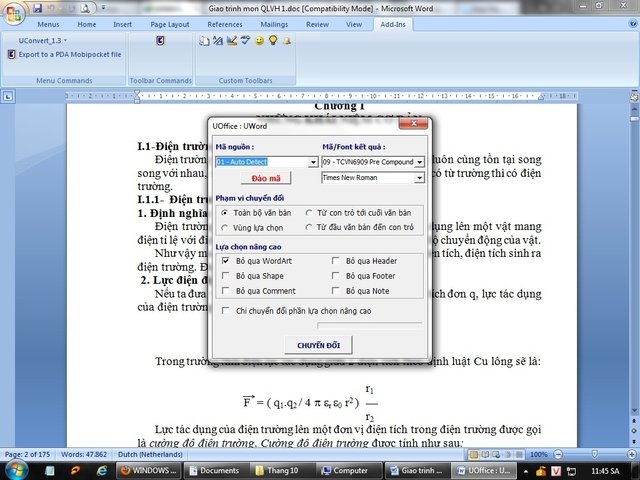Check Bỏ qua Footer checkbox
This screenshot has width=640, height=480.
336,276
